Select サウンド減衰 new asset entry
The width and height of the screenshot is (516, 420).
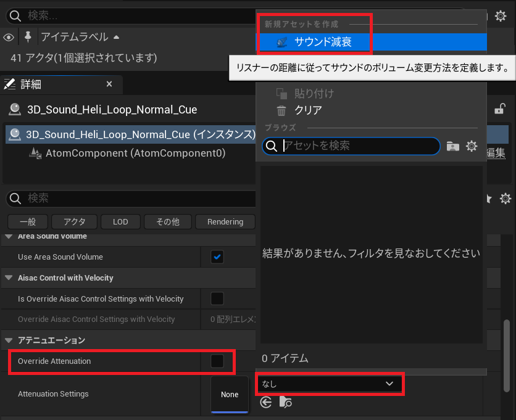tap(371, 42)
